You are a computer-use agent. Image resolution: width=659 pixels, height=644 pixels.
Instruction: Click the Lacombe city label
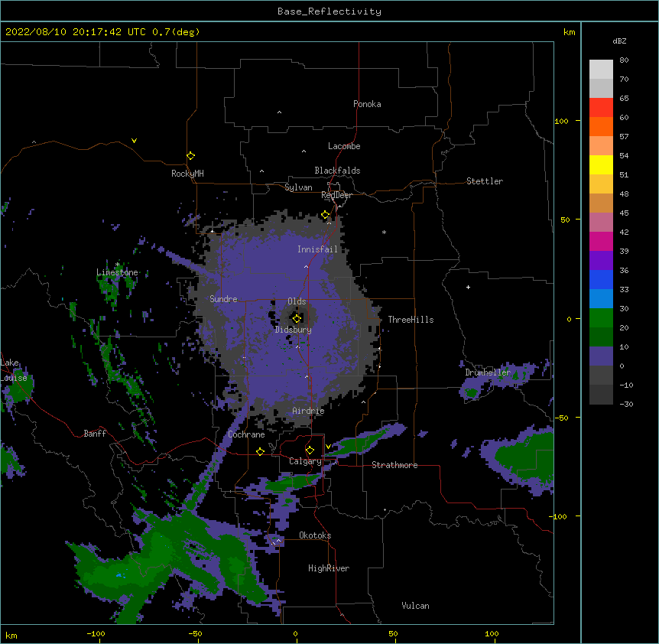pyautogui.click(x=344, y=146)
